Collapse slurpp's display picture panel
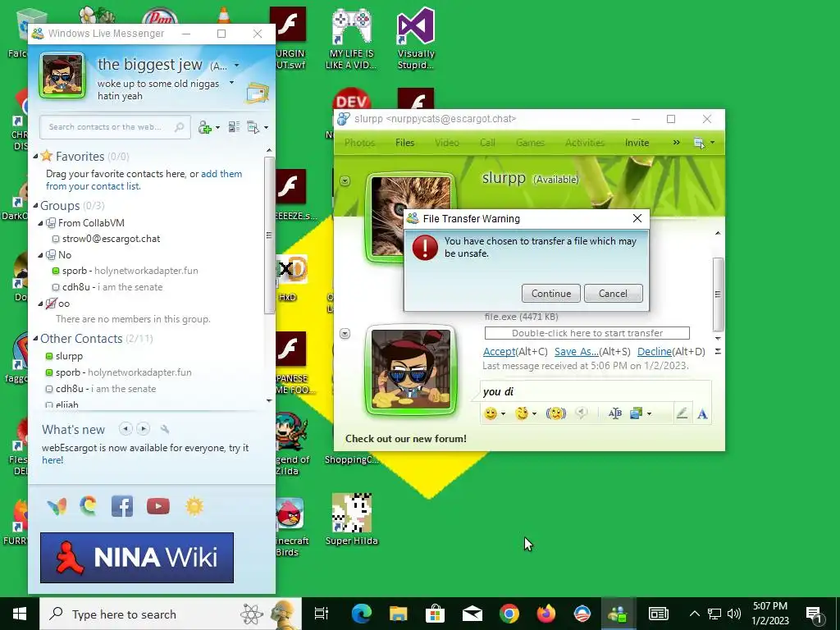Screen dimensions: 840x630 tap(345, 180)
